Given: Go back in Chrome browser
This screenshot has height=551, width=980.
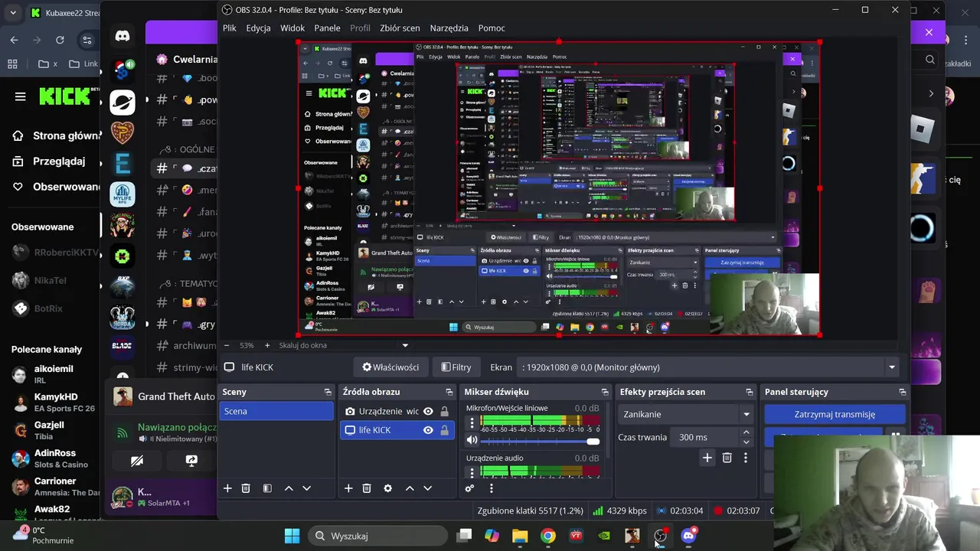Looking at the screenshot, I should click(x=15, y=40).
